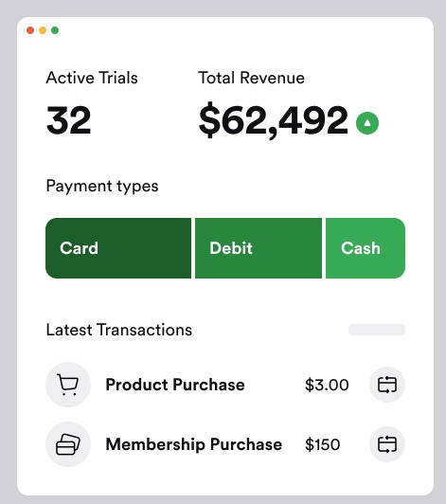Select the Card payment segment

coord(118,248)
